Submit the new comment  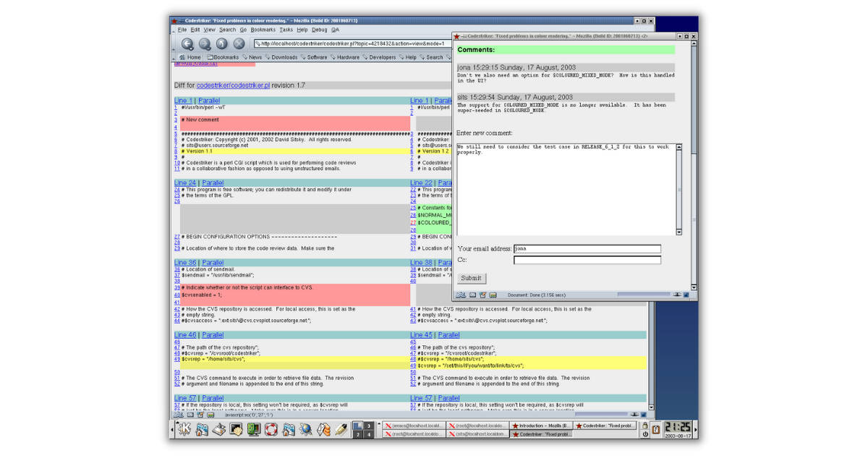click(x=472, y=279)
